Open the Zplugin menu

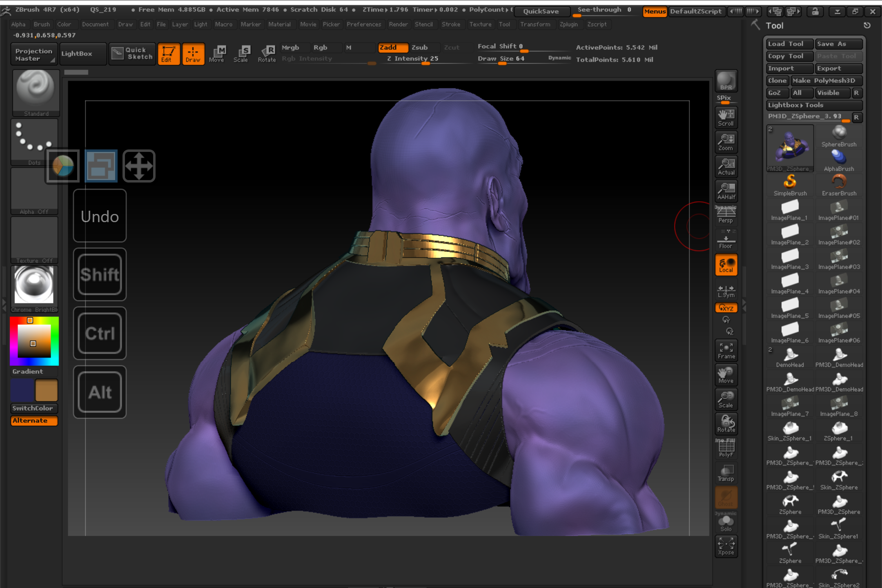click(568, 24)
